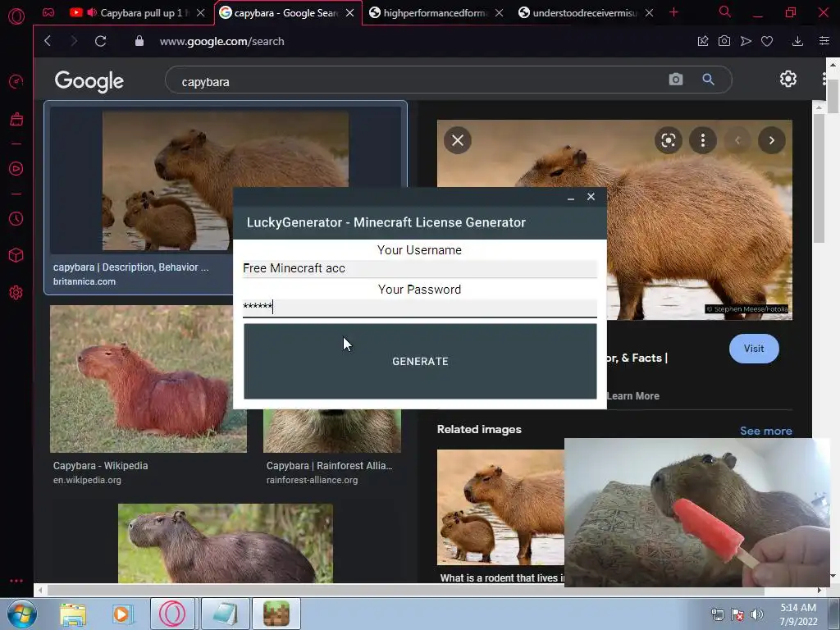Take a snapshot with the camera icon

click(724, 41)
